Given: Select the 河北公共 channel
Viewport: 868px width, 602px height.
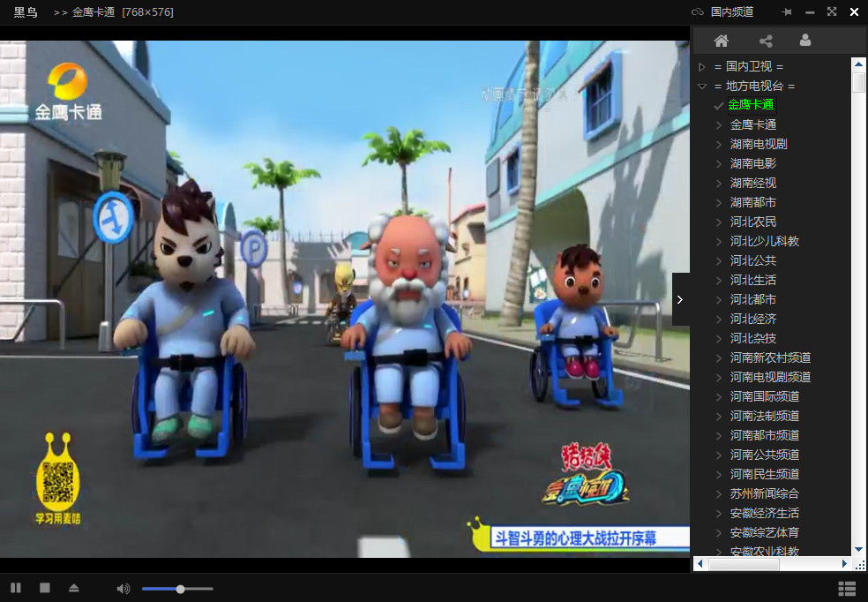Looking at the screenshot, I should click(752, 260).
